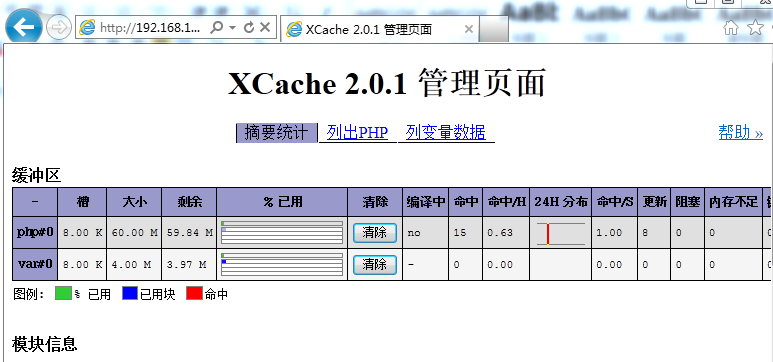Image resolution: width=773 pixels, height=362 pixels.
Task: Click the 命中/S column header
Action: [615, 202]
